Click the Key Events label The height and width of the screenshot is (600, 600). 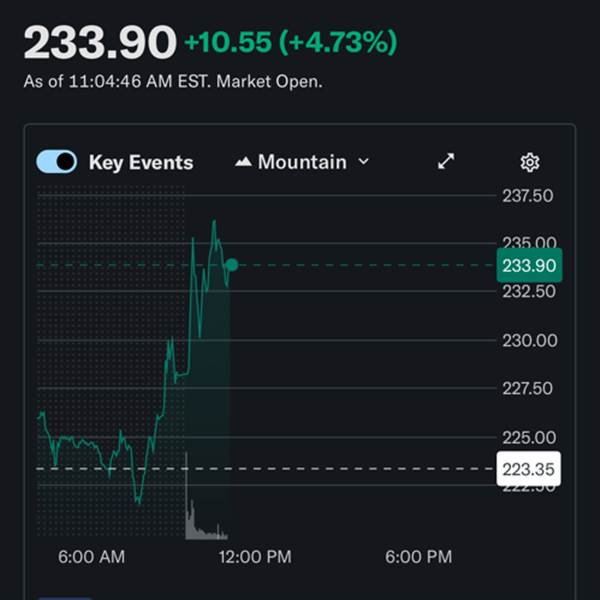(x=141, y=162)
